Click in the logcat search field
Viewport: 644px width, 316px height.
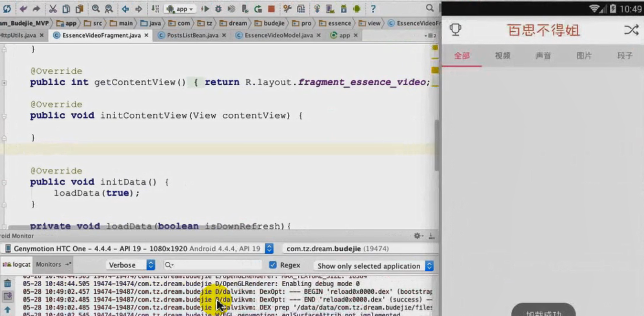[x=213, y=265]
